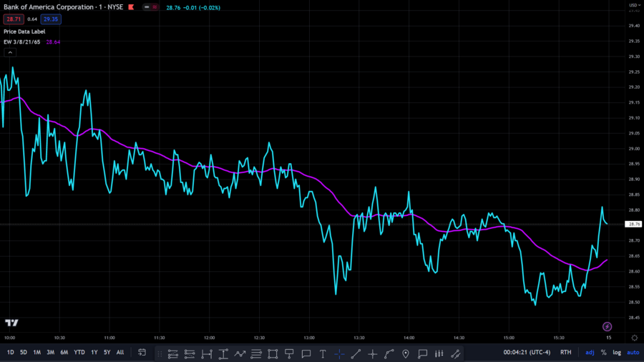Select the Signpost label tool
The height and width of the screenshot is (362, 644).
(x=289, y=354)
